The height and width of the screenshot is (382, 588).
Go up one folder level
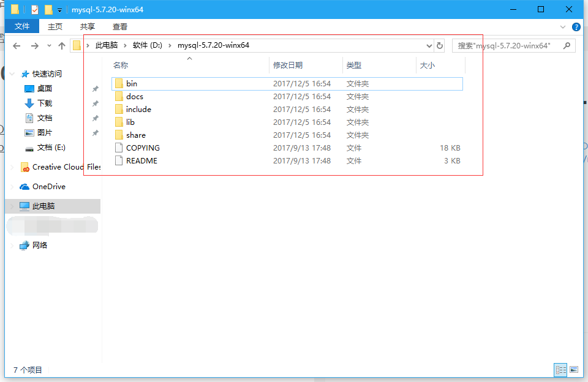pos(62,46)
